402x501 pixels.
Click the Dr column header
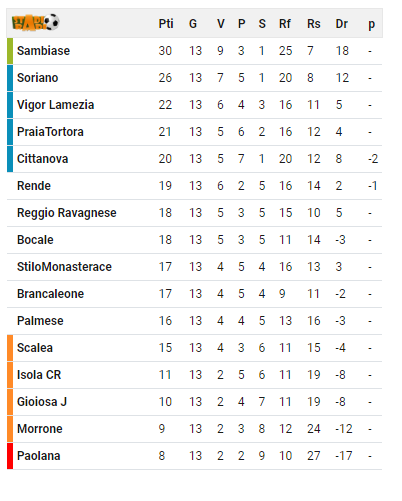[x=342, y=24]
